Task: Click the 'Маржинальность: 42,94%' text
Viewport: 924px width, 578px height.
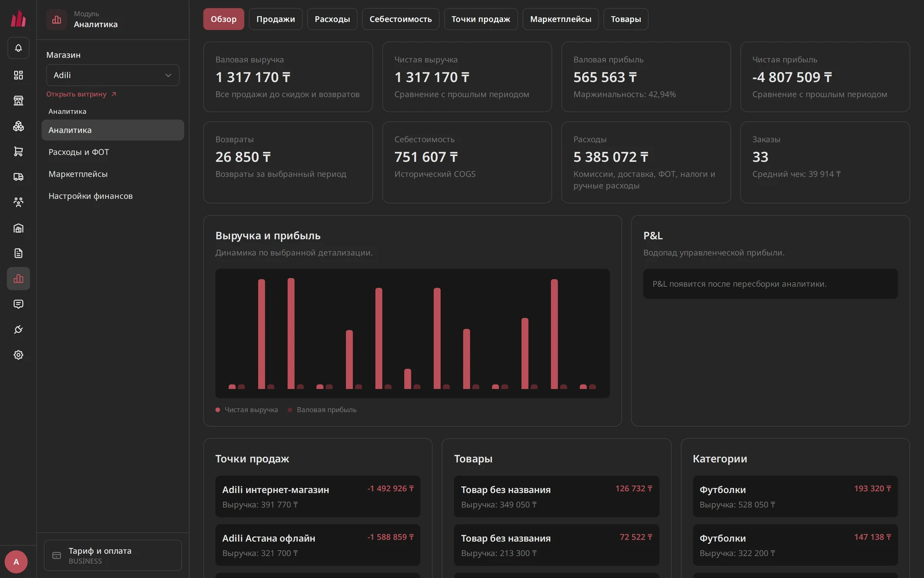Action: pyautogui.click(x=625, y=94)
